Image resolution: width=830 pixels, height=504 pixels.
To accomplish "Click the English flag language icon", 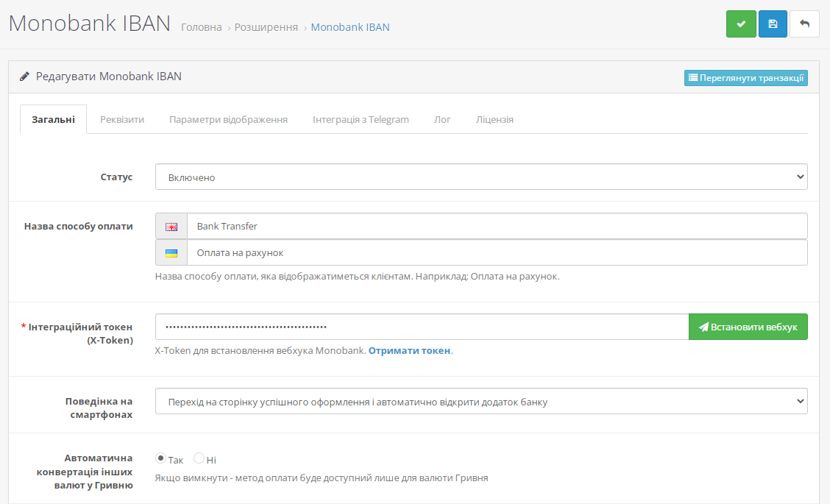I will 171,227.
